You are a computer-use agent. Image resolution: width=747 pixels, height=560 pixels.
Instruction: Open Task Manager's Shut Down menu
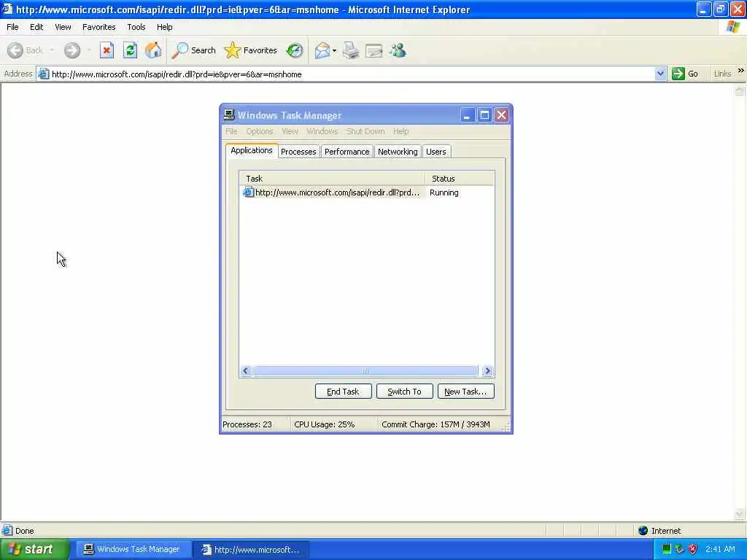365,131
